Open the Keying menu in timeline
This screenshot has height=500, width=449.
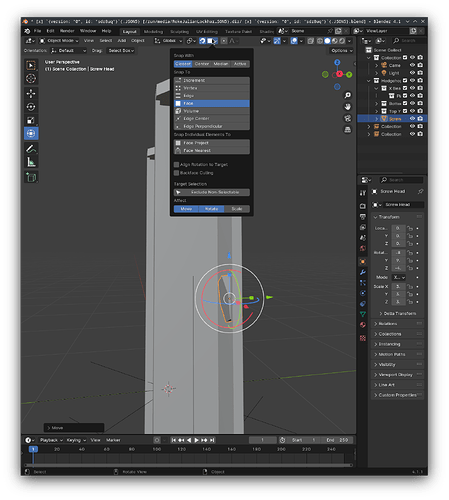point(76,440)
